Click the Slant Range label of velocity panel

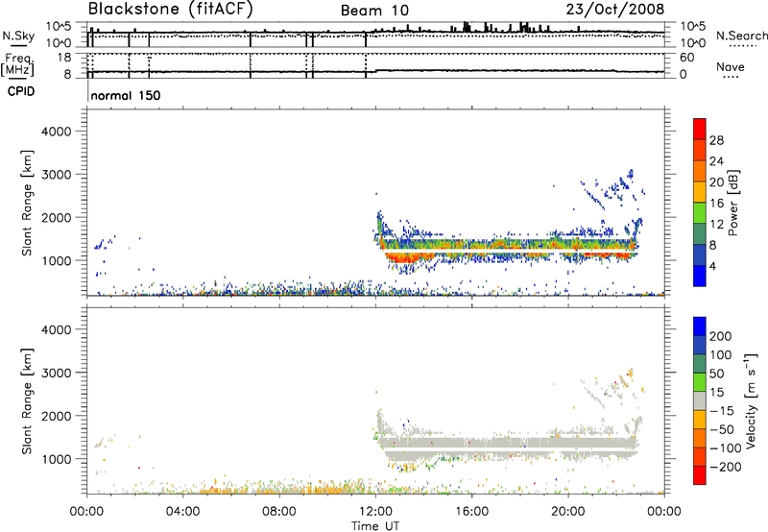tap(27, 401)
